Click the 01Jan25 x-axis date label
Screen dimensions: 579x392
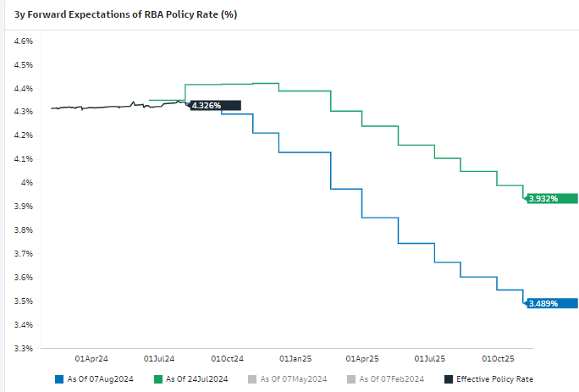tap(296, 359)
